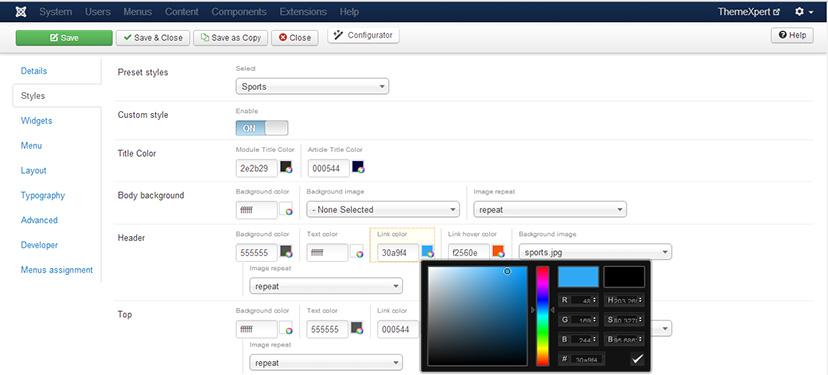Click the Joomla logo icon
828x375 pixels.
(21, 11)
